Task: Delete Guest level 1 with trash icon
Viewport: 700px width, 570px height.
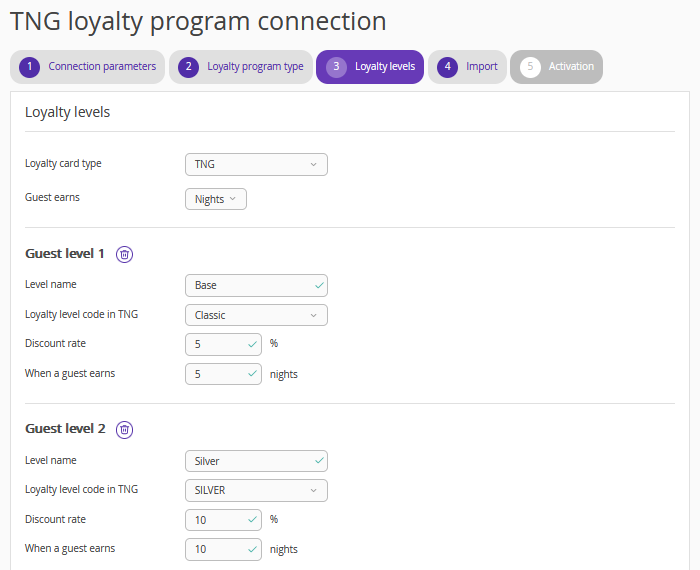Action: [x=124, y=254]
